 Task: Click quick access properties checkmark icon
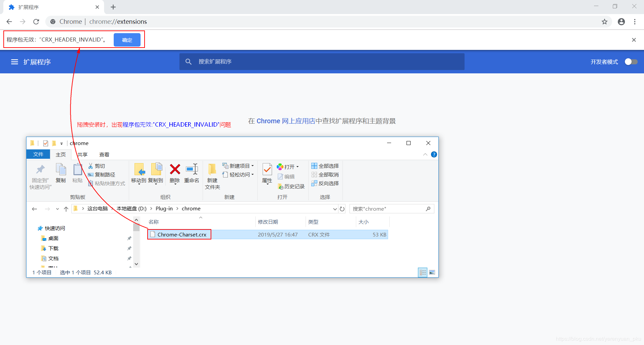(46, 143)
